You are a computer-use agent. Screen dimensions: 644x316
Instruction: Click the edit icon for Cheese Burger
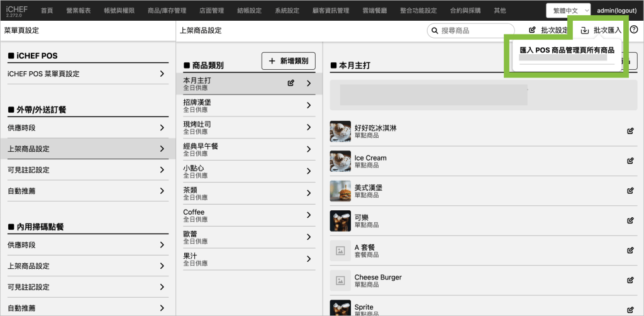[630, 281]
